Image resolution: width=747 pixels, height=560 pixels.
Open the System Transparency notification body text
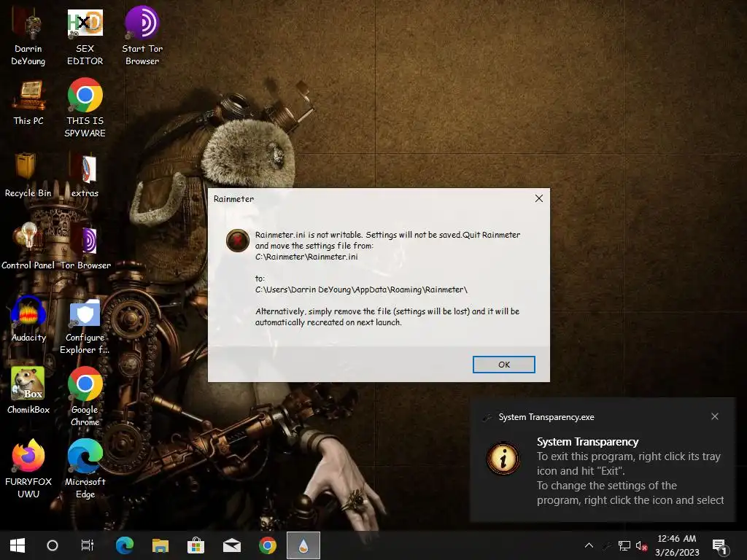click(630, 478)
